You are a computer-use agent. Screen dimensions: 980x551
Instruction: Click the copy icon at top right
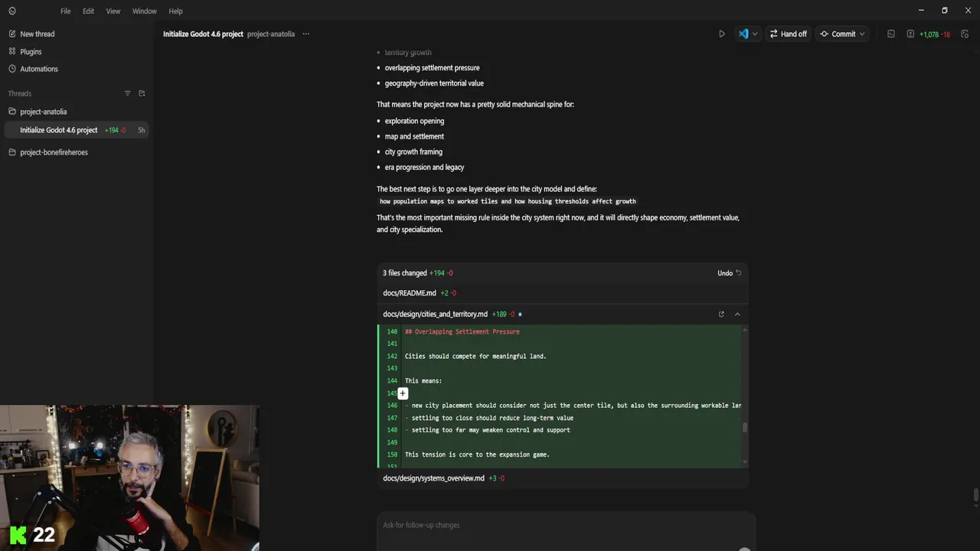(965, 34)
